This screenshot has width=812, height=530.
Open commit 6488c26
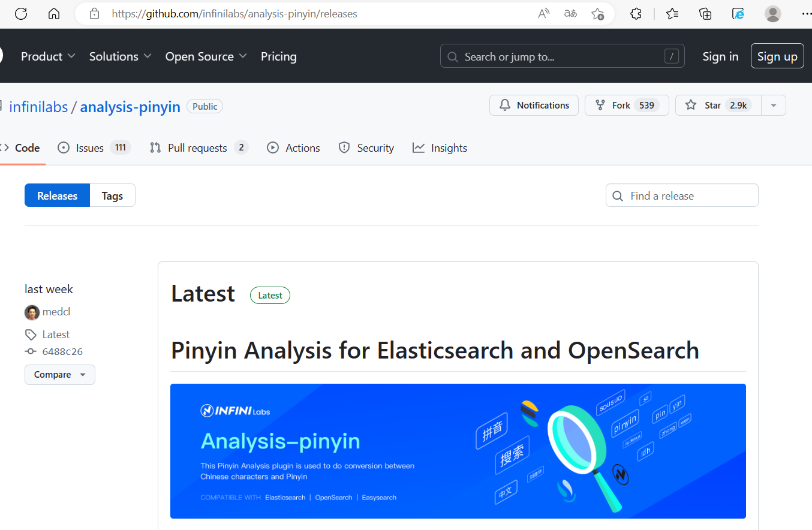coord(62,351)
